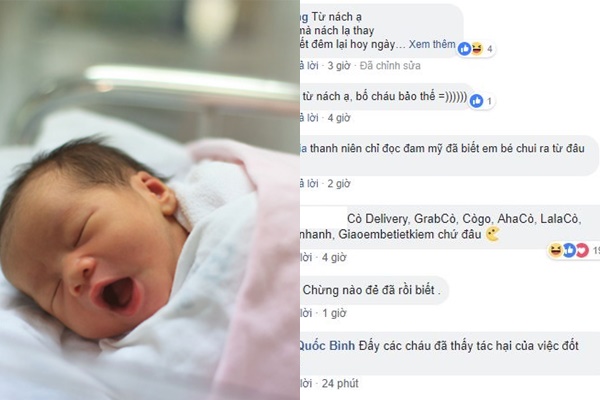Click the like reaction on first comment
Image resolution: width=600 pixels, height=400 pixels.
(465, 49)
